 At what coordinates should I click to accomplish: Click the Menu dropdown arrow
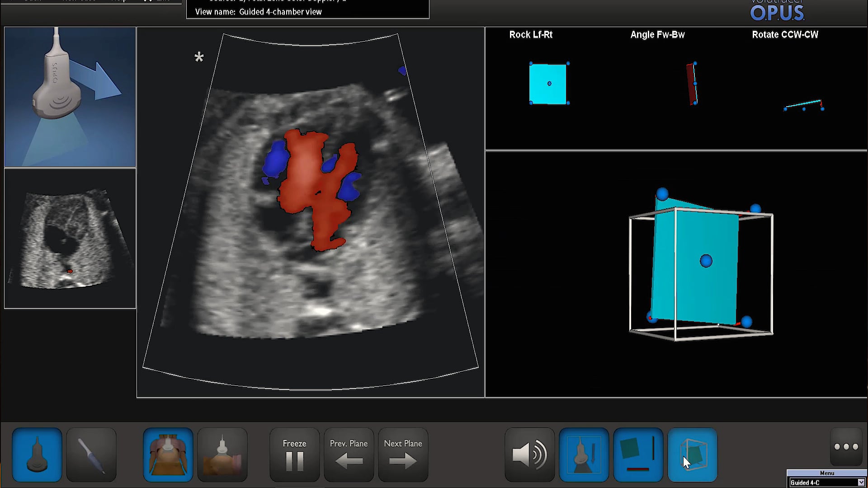[x=861, y=483]
